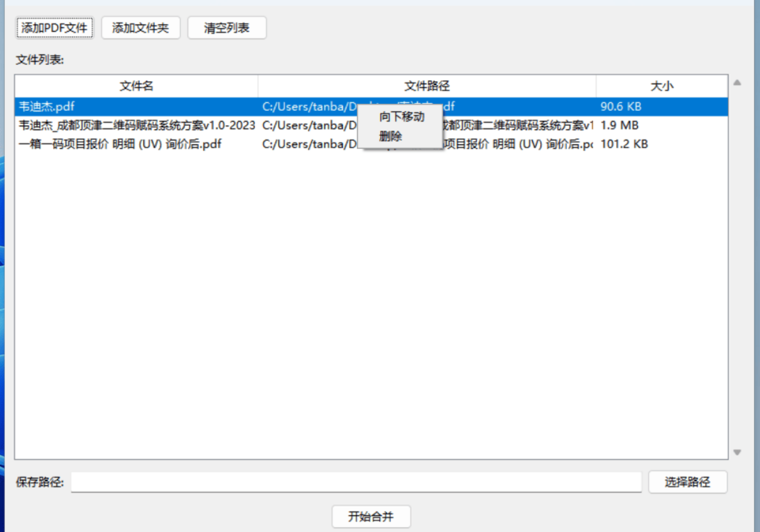The width and height of the screenshot is (760, 532).
Task: Start merging with 开始合并 button
Action: pyautogui.click(x=371, y=516)
